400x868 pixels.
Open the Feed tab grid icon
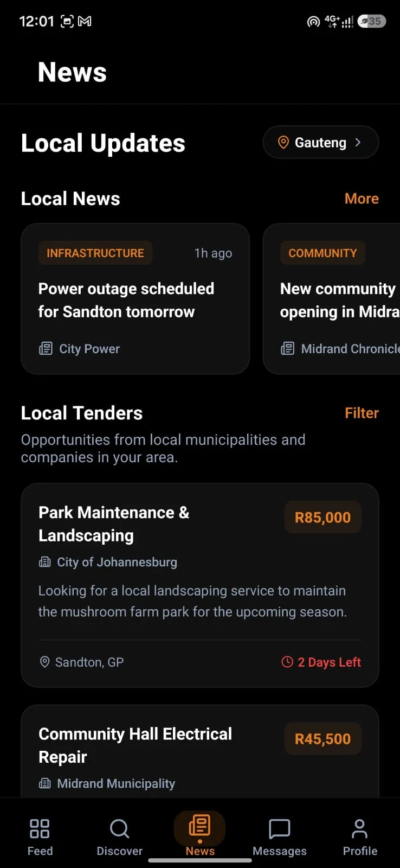40,828
